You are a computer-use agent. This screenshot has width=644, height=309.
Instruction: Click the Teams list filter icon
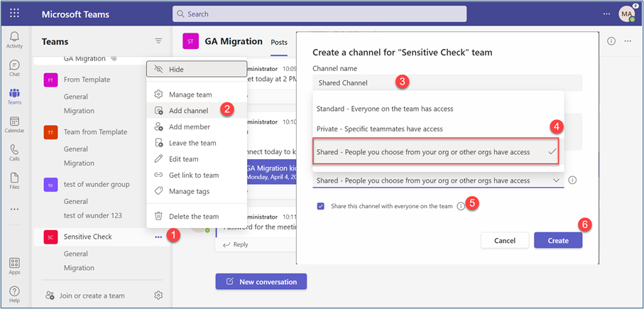click(x=158, y=41)
